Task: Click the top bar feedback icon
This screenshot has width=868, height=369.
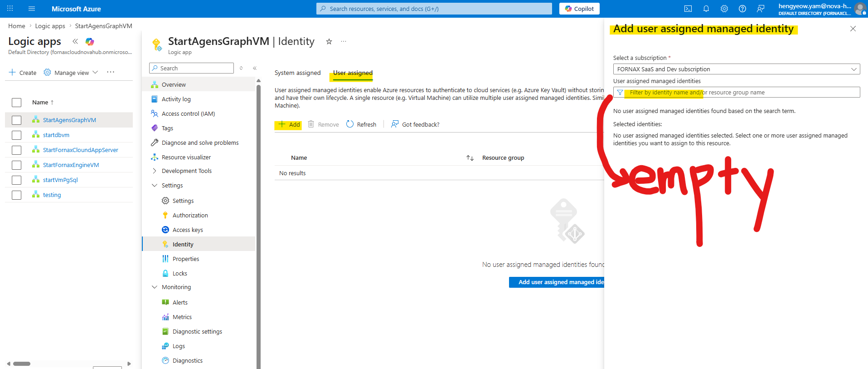Action: point(761,9)
